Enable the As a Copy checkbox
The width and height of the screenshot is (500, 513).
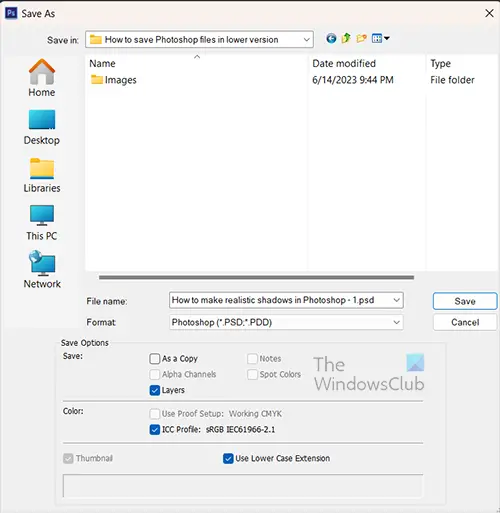click(x=155, y=359)
